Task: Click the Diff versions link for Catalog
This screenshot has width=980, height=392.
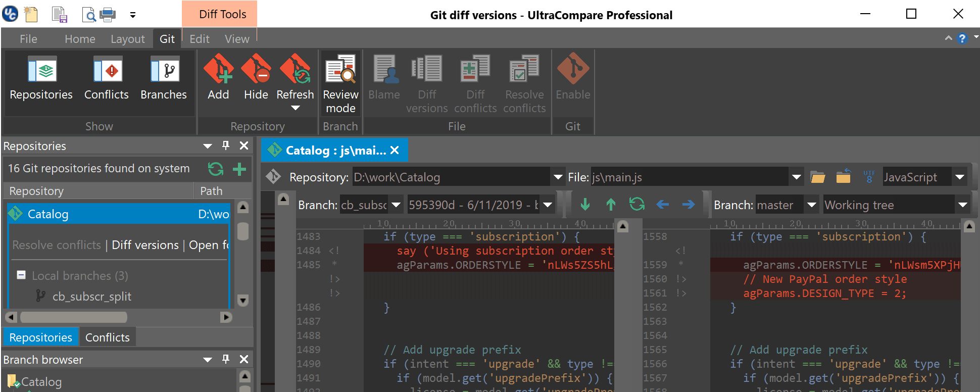Action: click(145, 245)
